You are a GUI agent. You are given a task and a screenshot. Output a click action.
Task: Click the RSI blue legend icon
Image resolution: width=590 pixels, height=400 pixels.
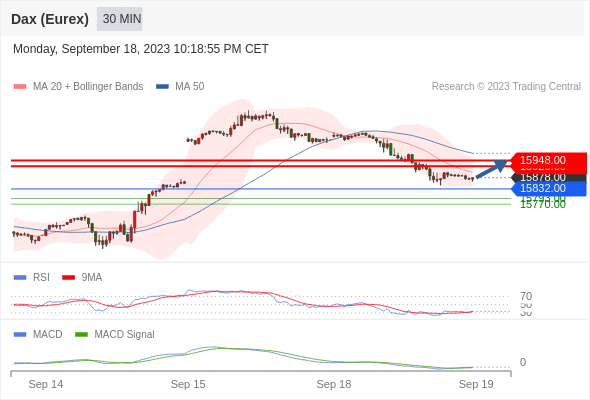pyautogui.click(x=20, y=278)
